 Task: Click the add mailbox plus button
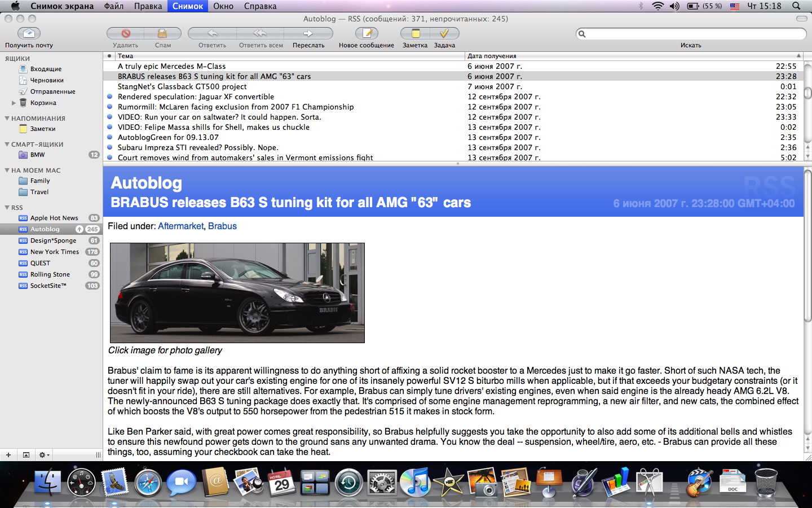[8, 455]
